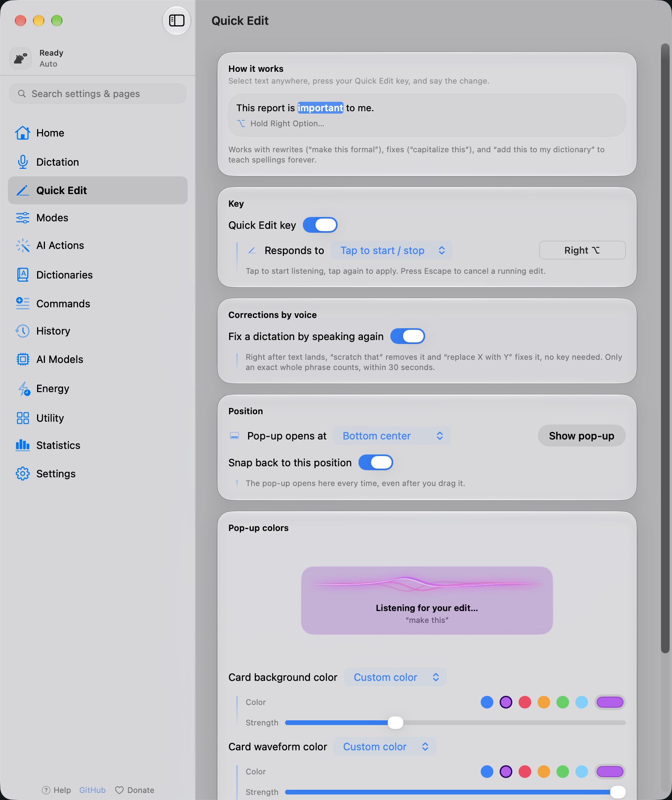Choose orange swatch for card waveform color
Image resolution: width=672 pixels, height=800 pixels.
(543, 772)
